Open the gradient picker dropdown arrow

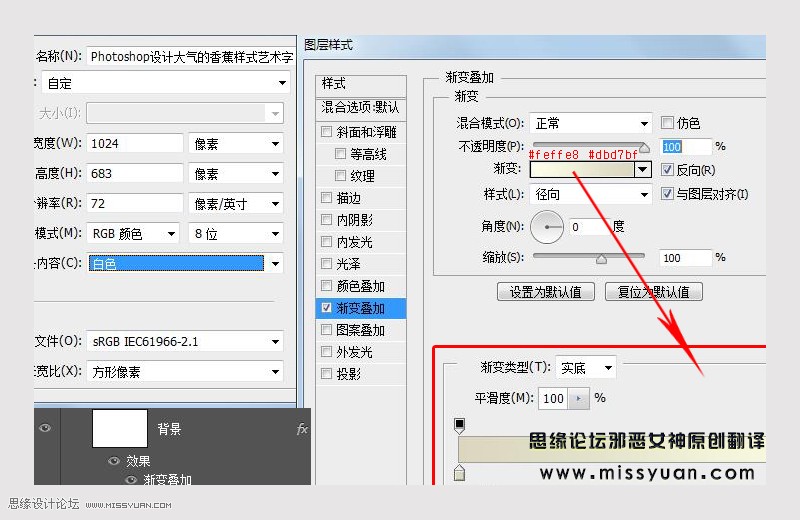[643, 169]
